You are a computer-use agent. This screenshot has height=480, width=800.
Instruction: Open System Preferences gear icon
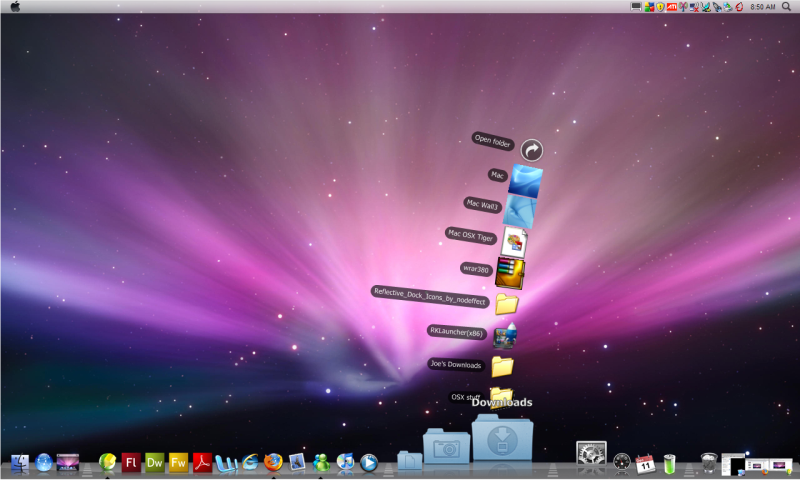[x=591, y=453]
